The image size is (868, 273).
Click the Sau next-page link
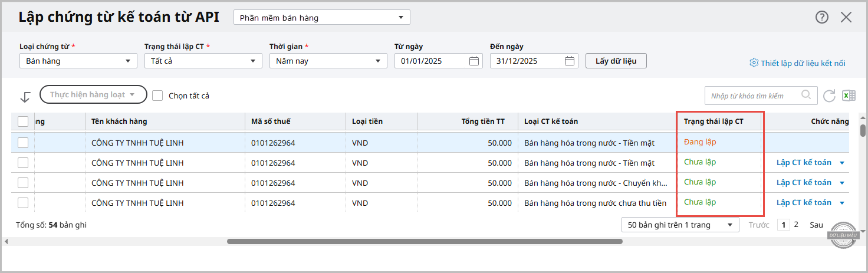(816, 225)
